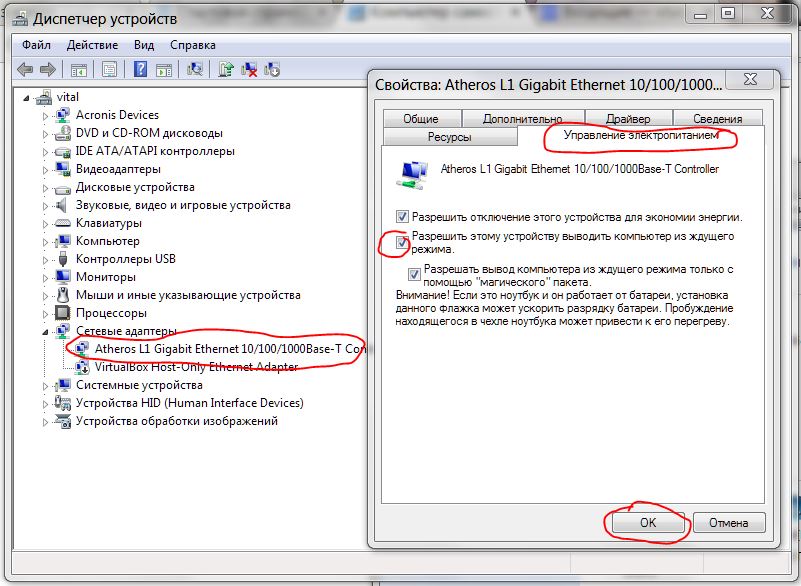Collapse the Сетевые адаптеры node
The width and height of the screenshot is (801, 586).
45,332
